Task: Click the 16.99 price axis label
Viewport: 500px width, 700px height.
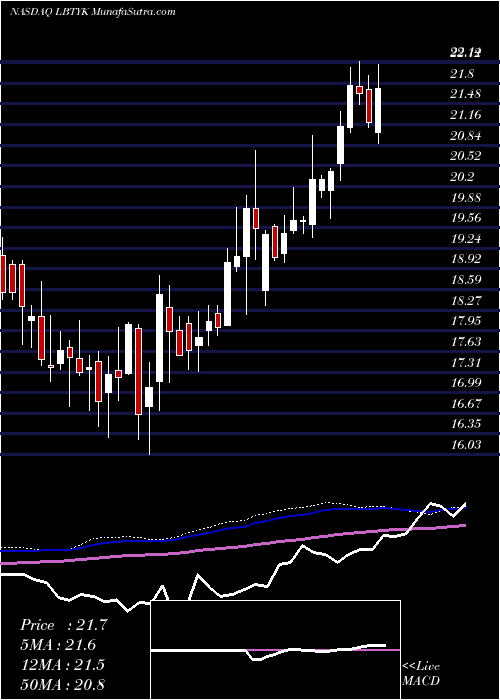Action: [466, 383]
